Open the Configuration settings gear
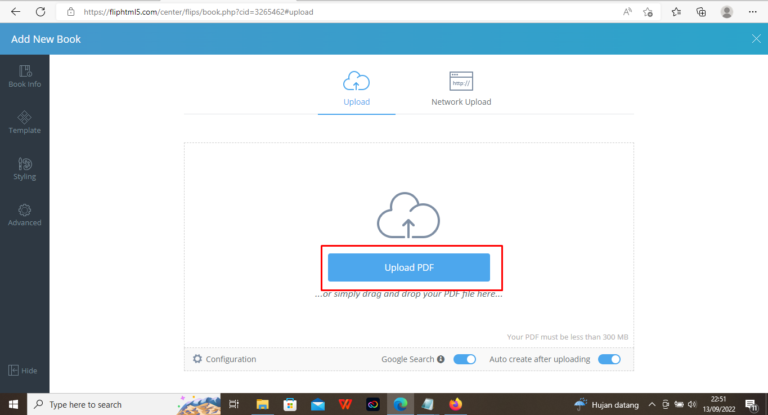The height and width of the screenshot is (415, 768). tap(197, 359)
